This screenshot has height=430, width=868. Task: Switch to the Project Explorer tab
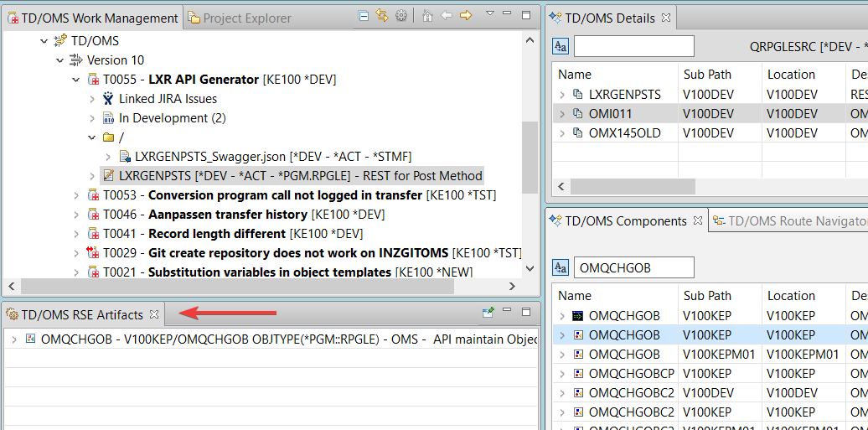(240, 18)
